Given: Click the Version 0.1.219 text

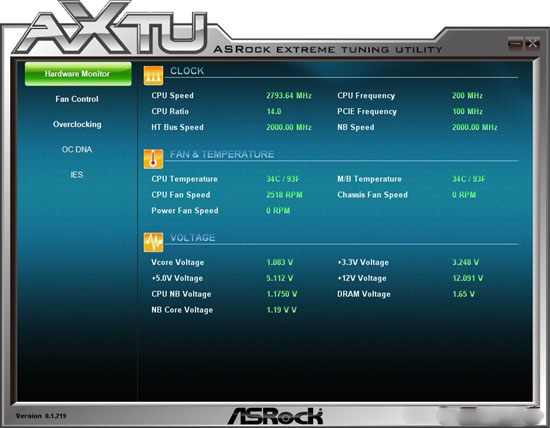Looking at the screenshot, I should [x=41, y=416].
